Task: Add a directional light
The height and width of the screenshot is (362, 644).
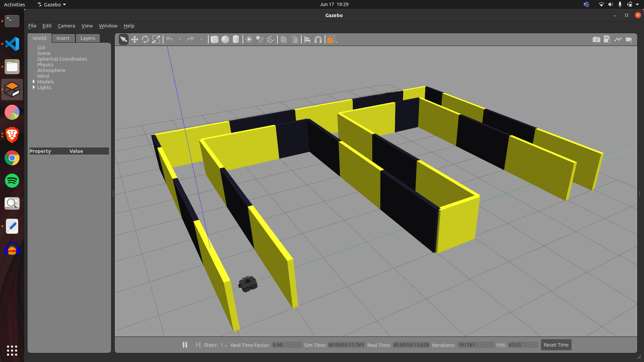Action: tap(270, 40)
